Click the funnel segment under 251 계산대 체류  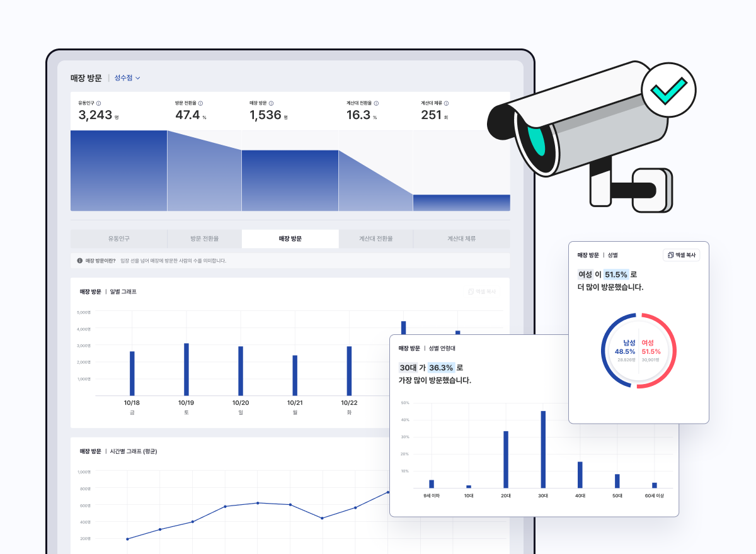[x=462, y=203]
